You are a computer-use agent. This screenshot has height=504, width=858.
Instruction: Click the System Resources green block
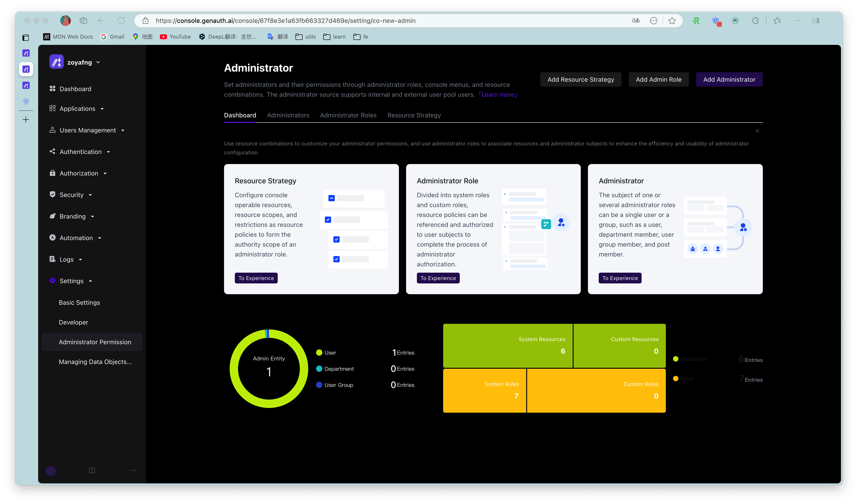click(x=507, y=345)
